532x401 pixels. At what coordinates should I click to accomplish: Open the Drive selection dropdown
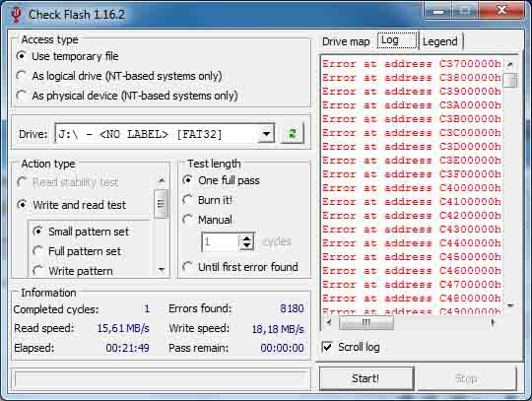(266, 134)
